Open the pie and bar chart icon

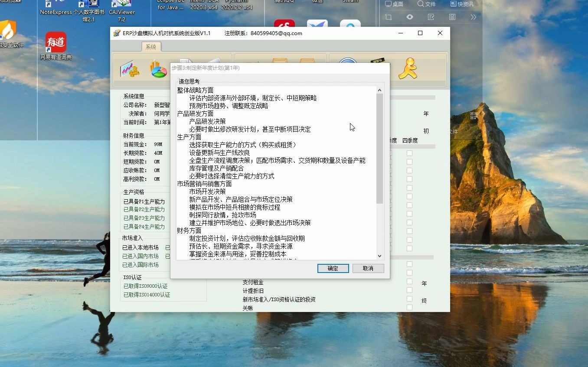(x=158, y=69)
